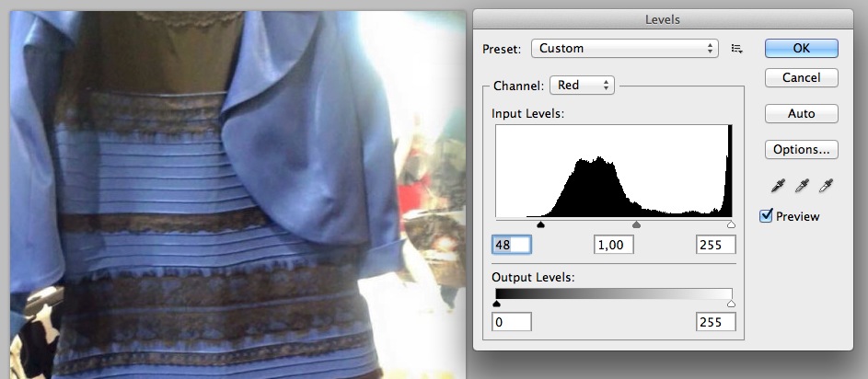Click the input highlight field showing 255
868x379 pixels.
[x=716, y=245]
